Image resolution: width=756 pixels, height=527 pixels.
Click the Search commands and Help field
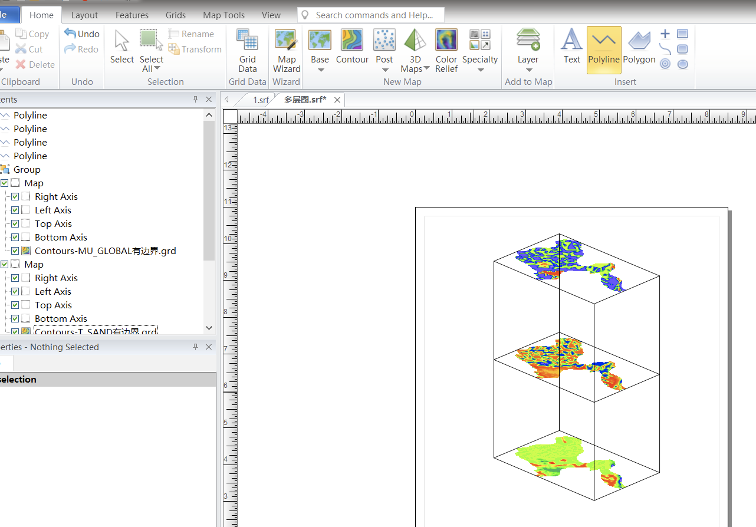(x=375, y=15)
